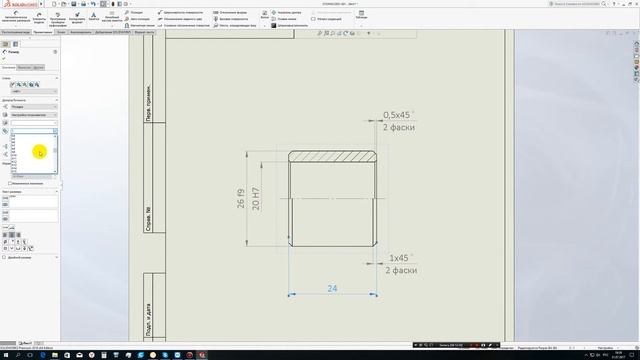Add a Balloon (Позиция) annotation
The height and width of the screenshot is (360, 640).
(x=134, y=13)
